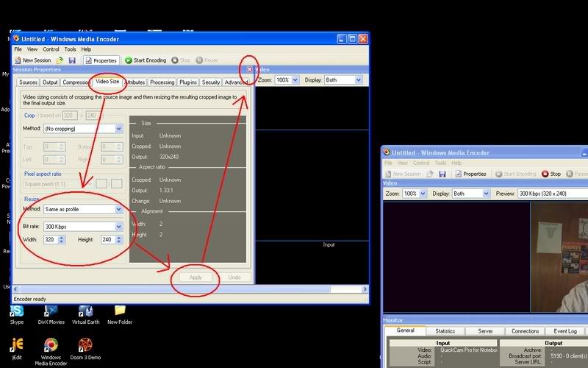Click the Width input field
Viewport: 588px width, 368px height.
coord(51,240)
